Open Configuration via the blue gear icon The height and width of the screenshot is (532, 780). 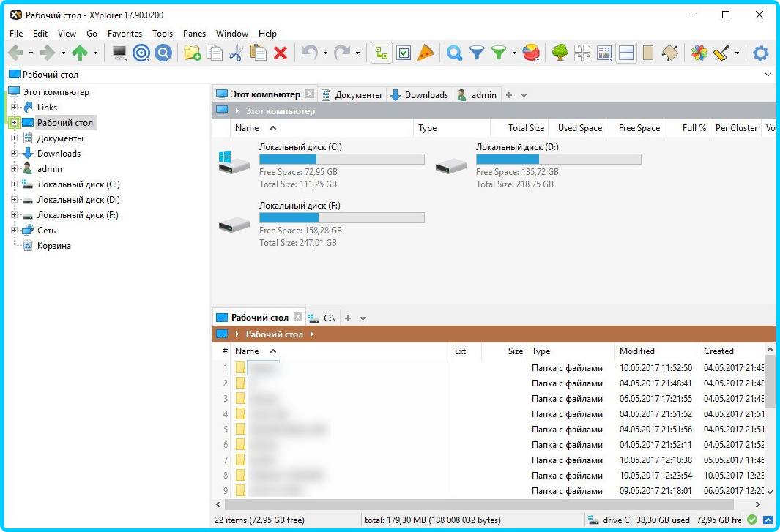(761, 53)
